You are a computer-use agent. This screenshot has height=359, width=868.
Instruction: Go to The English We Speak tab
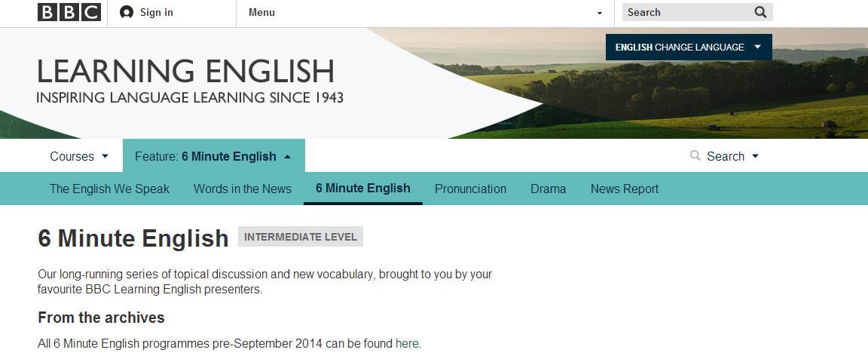coord(109,189)
